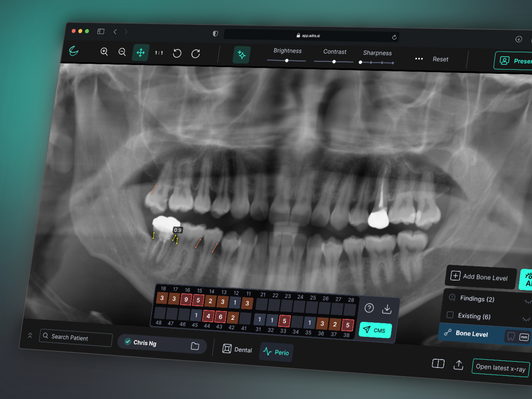
Task: Toggle mm units in Bone Level
Action: pyautogui.click(x=524, y=337)
